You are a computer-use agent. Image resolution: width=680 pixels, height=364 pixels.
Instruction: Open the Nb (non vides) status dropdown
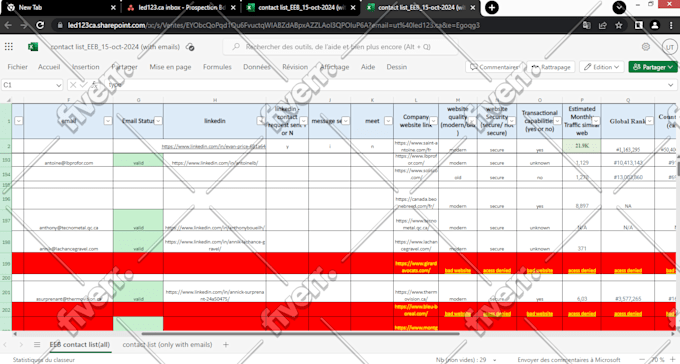(x=495, y=360)
